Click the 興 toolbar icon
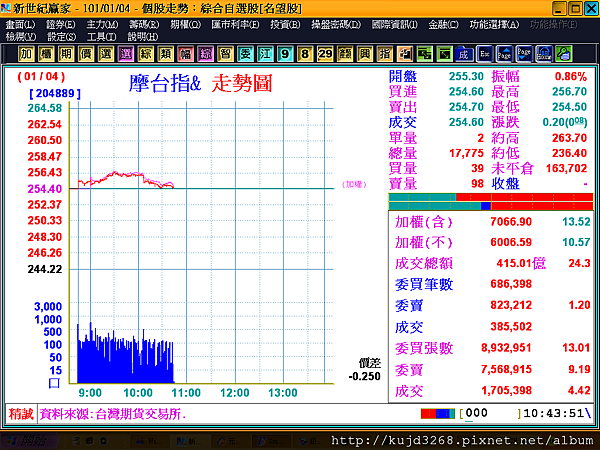The width and height of the screenshot is (600, 450). [x=365, y=54]
